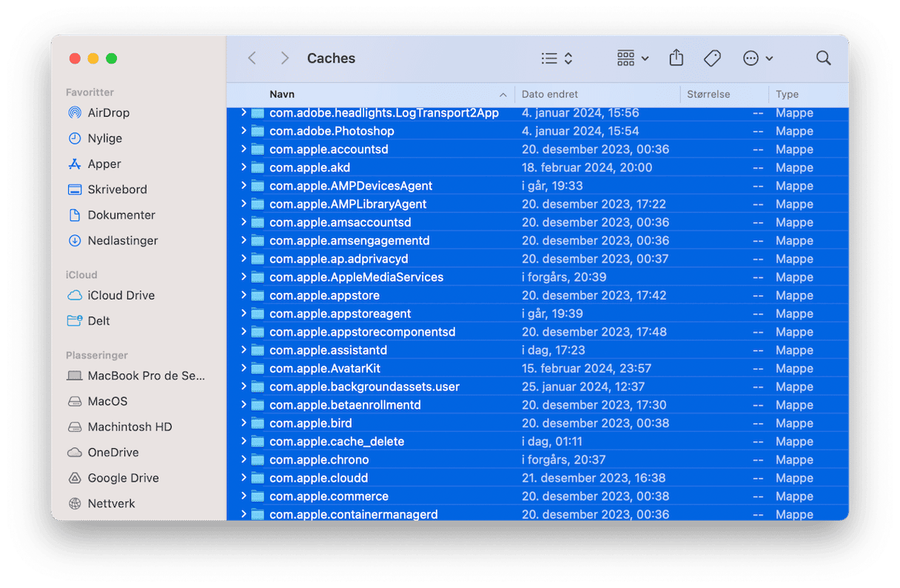Sort by the Navn column header
The image size is (900, 588).
click(282, 95)
